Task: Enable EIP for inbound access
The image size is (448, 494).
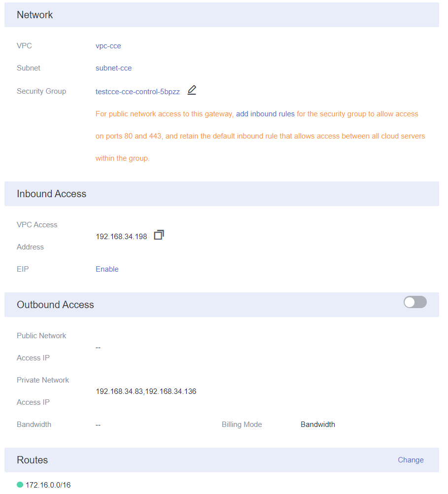Action: (x=107, y=269)
